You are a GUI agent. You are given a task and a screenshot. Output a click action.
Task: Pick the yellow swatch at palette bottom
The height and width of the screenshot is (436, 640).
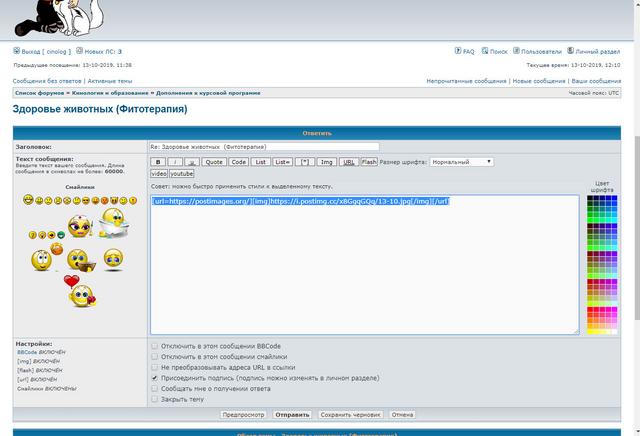[x=590, y=331]
